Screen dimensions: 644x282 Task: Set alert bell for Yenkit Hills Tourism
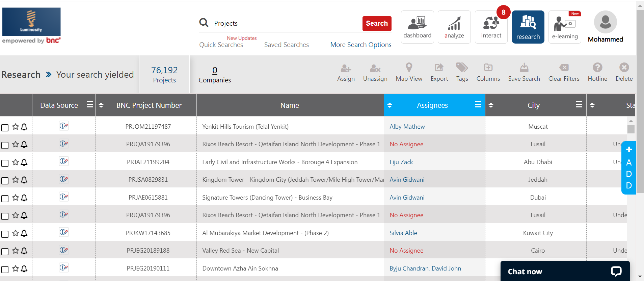24,127
